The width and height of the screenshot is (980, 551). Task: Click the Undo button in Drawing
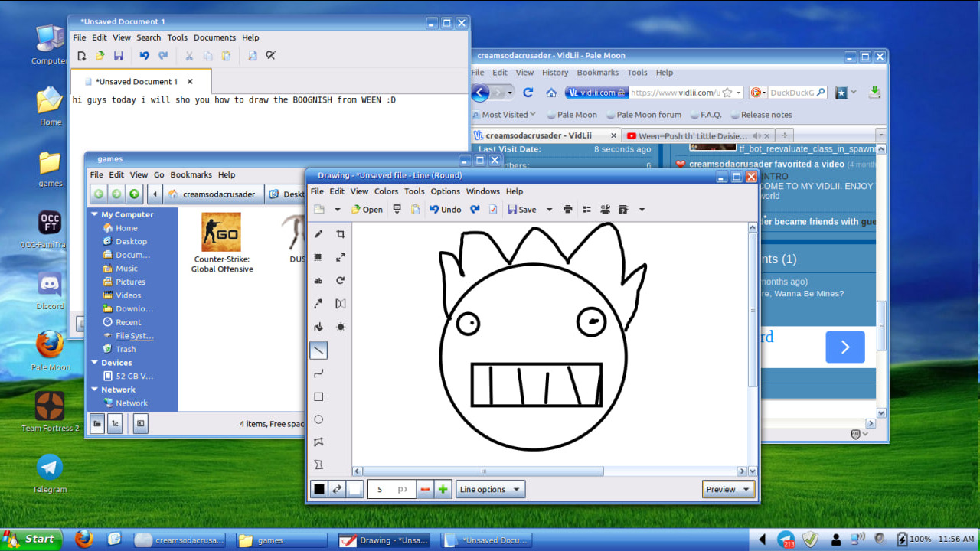click(x=445, y=210)
